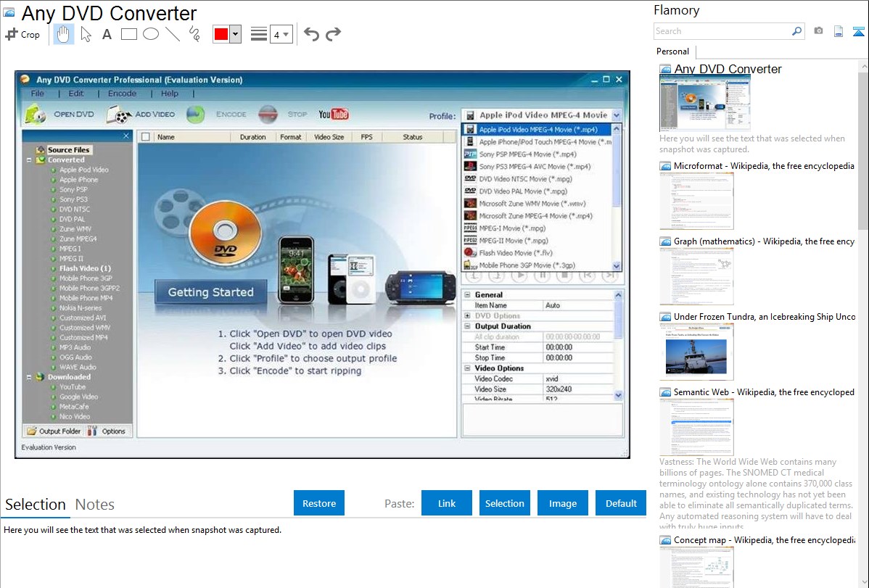Viewport: 869px width, 588px height.
Task: Click the Stop toolbar icon
Action: click(268, 114)
